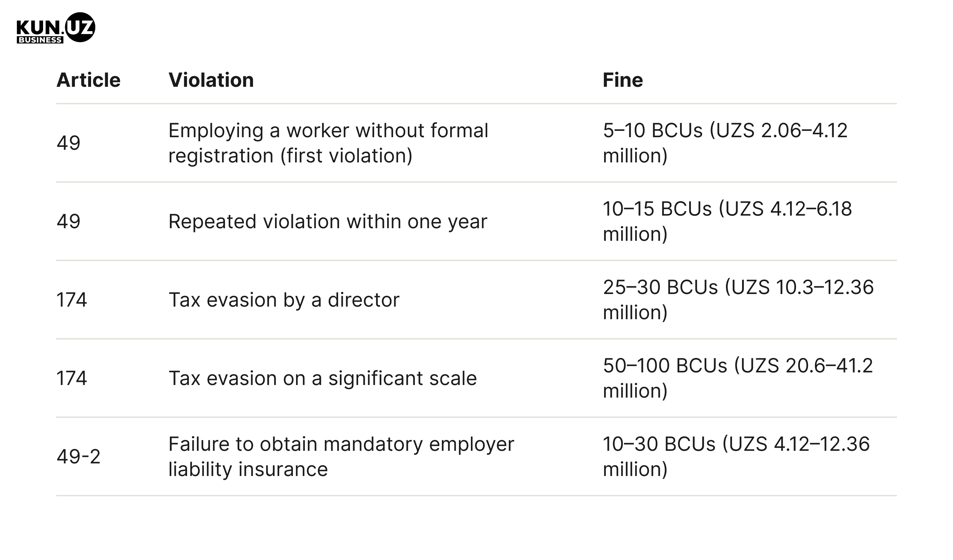Image resolution: width=953 pixels, height=560 pixels.
Task: Click the UZ circle in logo
Action: 80,27
